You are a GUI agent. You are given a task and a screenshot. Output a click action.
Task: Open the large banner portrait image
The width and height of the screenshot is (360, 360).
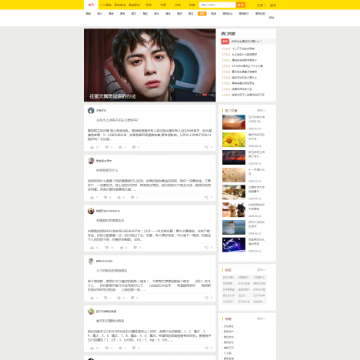point(150,65)
